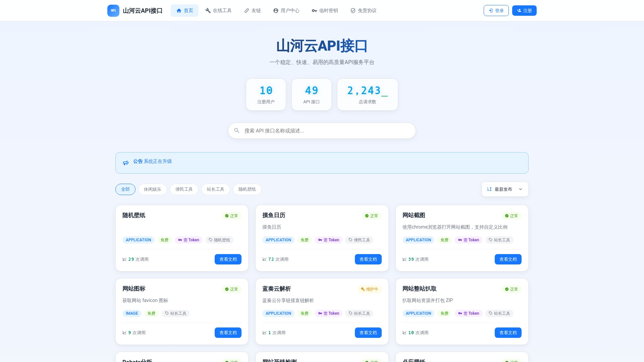Click the tag icon beside 便民工具 on 摸鱼日历 card

point(351,240)
